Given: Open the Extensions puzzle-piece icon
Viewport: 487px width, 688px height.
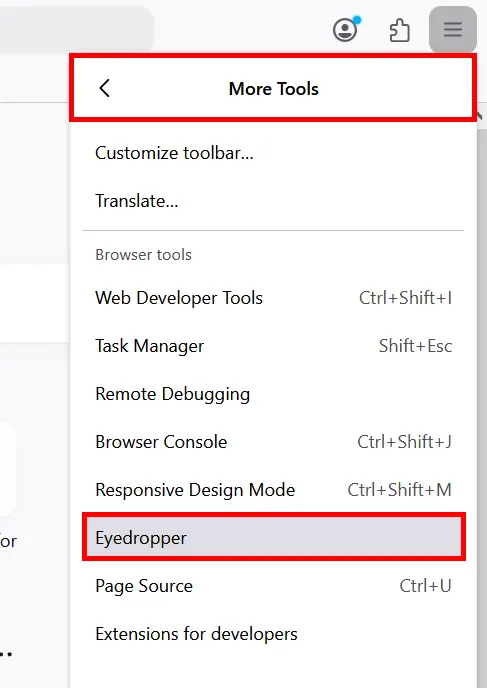Looking at the screenshot, I should tap(400, 30).
